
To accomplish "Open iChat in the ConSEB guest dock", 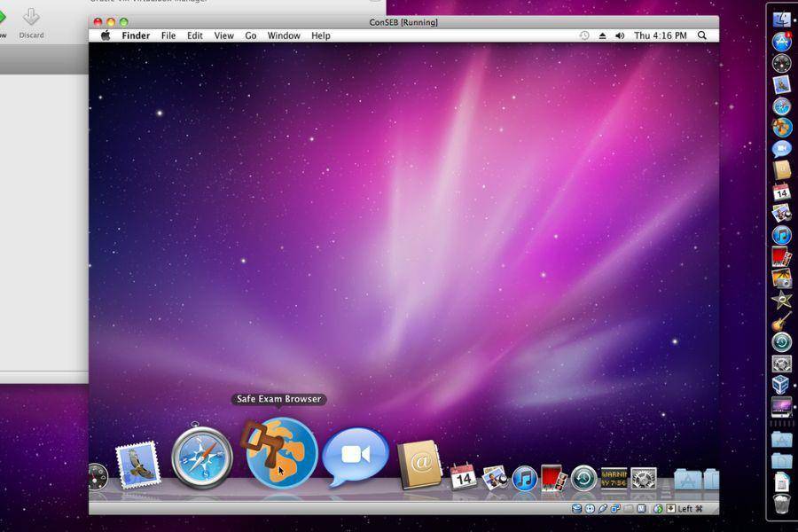I will click(x=356, y=457).
